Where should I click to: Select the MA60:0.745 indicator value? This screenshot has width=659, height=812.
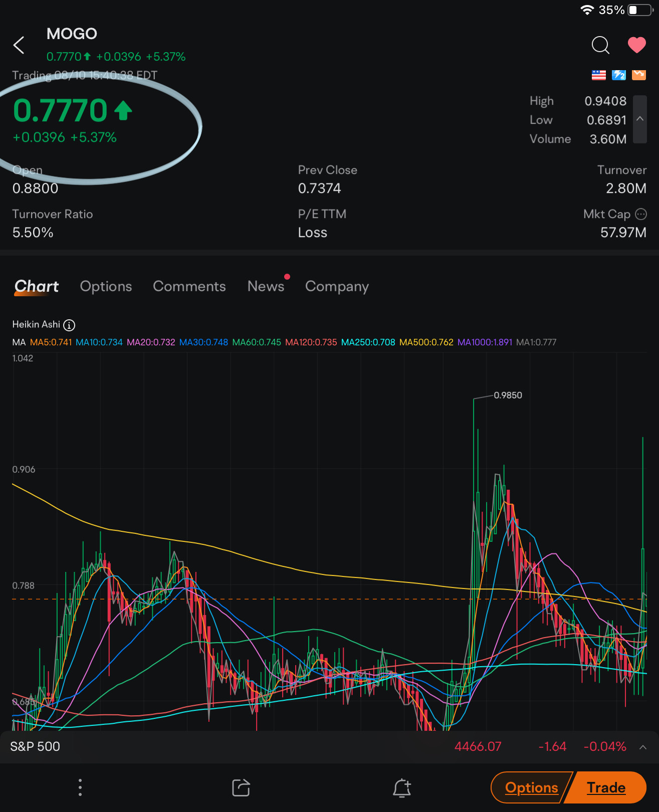coord(257,342)
